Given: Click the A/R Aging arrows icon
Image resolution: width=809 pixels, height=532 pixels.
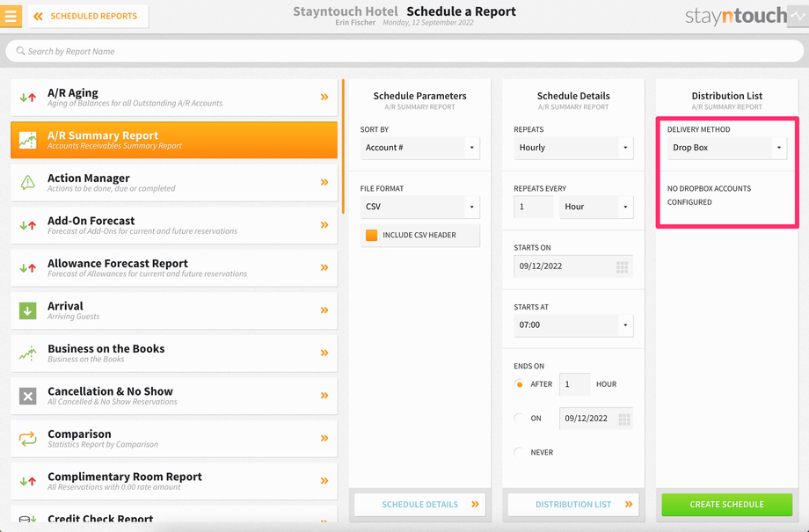Looking at the screenshot, I should point(28,97).
